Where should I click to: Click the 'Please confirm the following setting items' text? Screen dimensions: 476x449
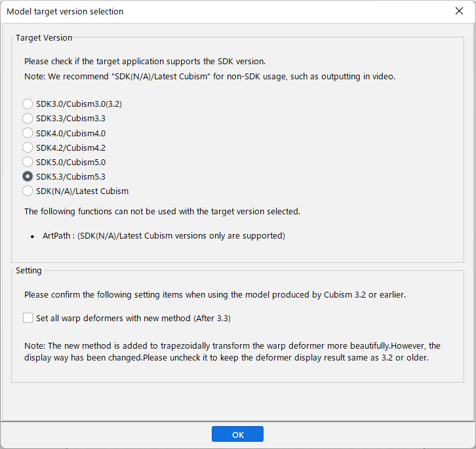215,295
